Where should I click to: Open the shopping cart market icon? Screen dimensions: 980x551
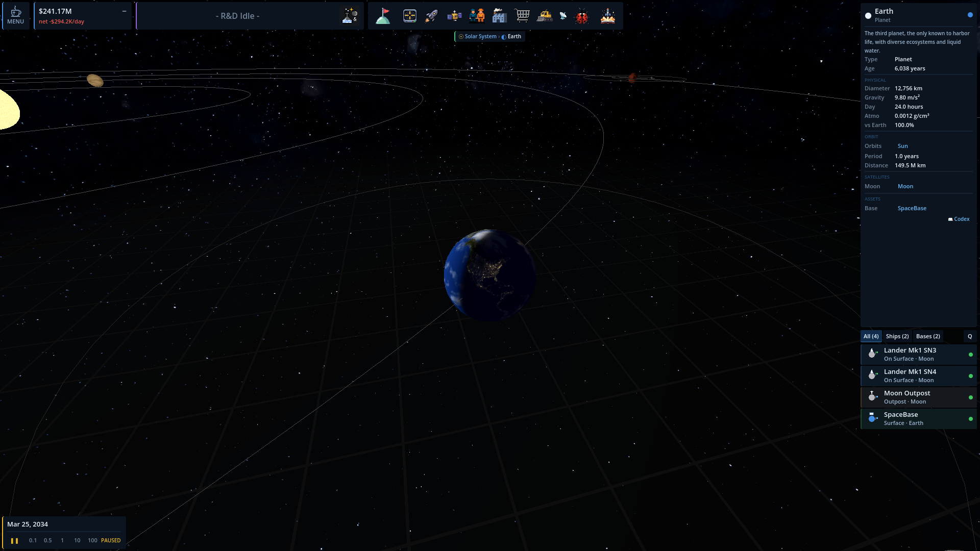[522, 16]
